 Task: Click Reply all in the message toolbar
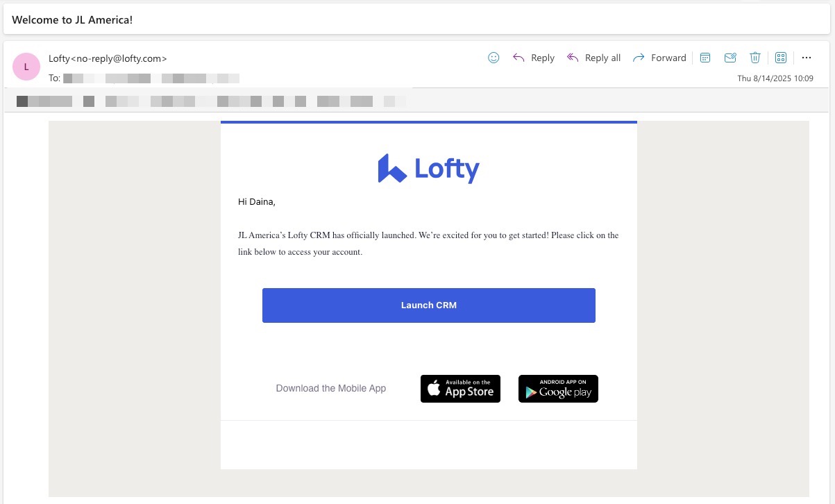pos(594,58)
